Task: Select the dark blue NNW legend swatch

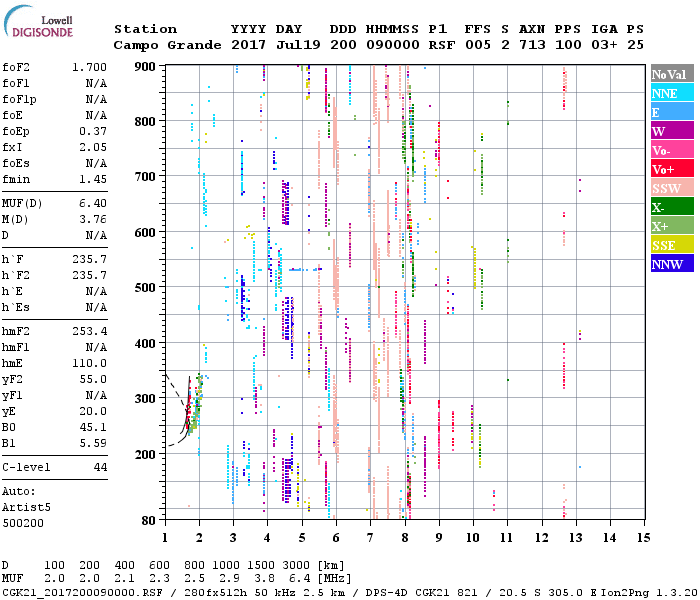Action: pos(671,264)
